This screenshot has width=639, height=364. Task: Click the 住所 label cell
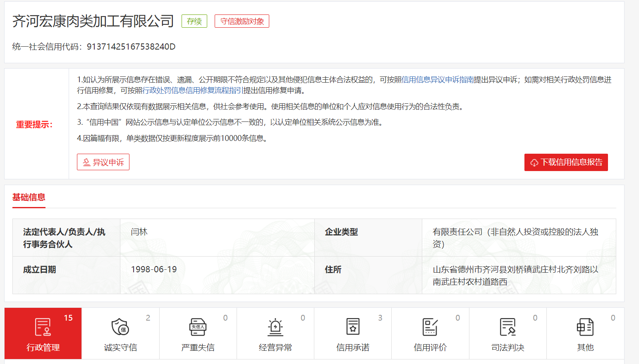click(368, 275)
